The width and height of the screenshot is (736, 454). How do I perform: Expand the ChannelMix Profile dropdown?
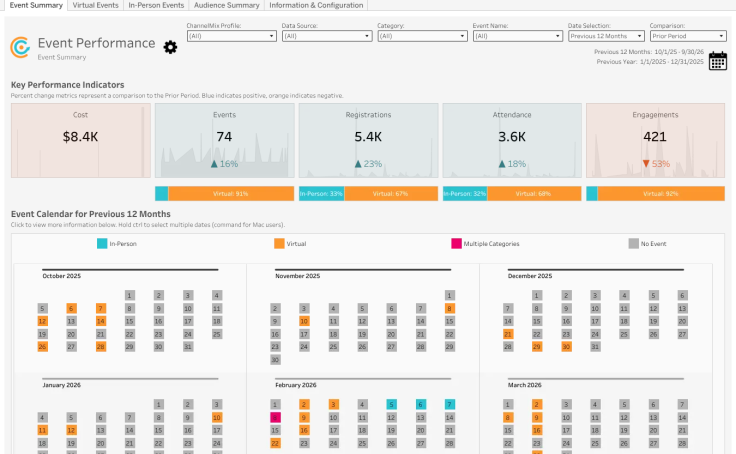(x=231, y=36)
